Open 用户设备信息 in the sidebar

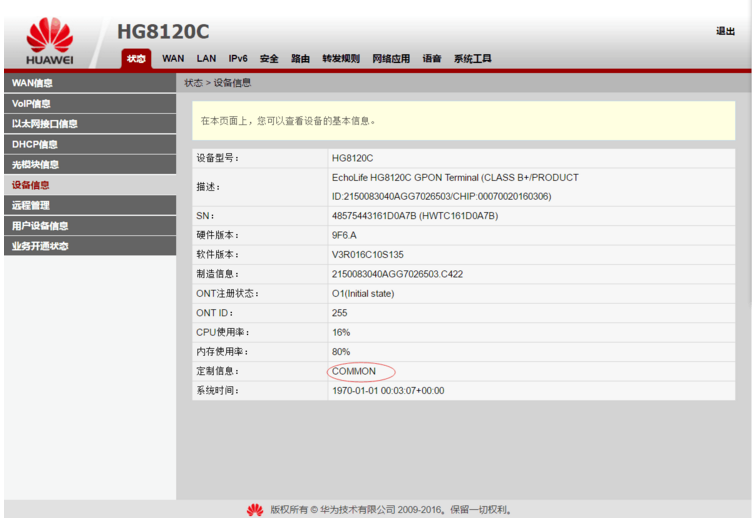click(x=90, y=226)
